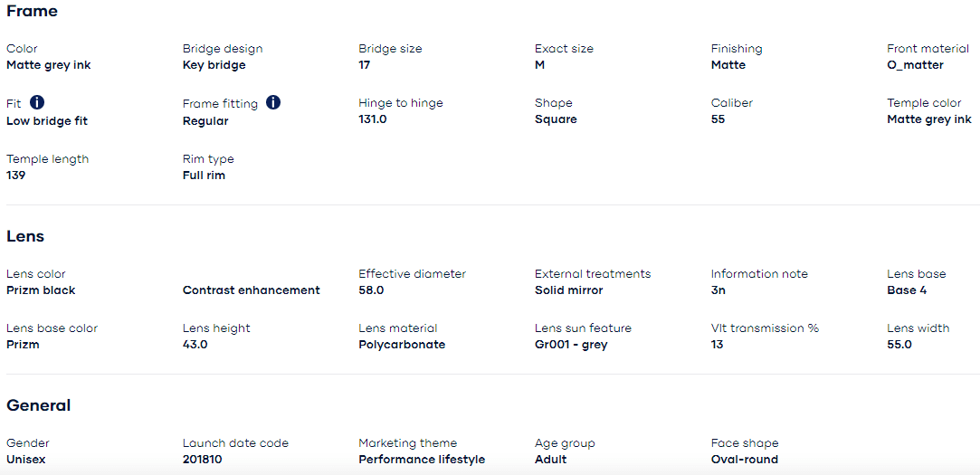Click the info icon beside Frame fitting

273,102
